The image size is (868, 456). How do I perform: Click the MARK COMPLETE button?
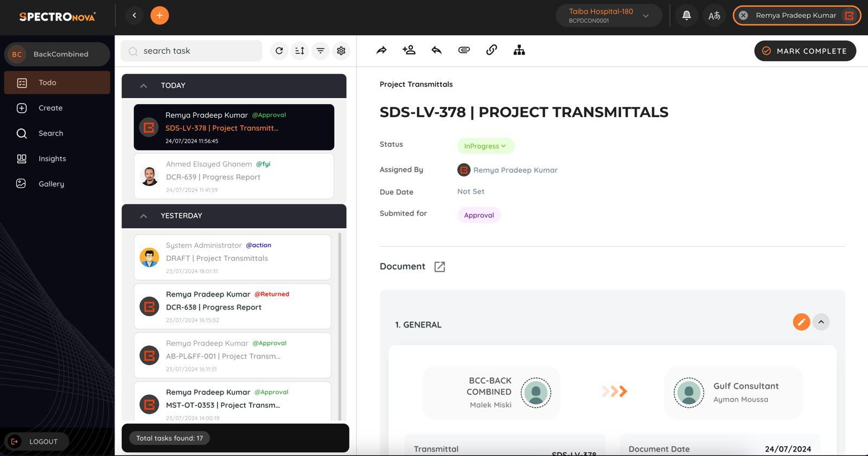(805, 51)
